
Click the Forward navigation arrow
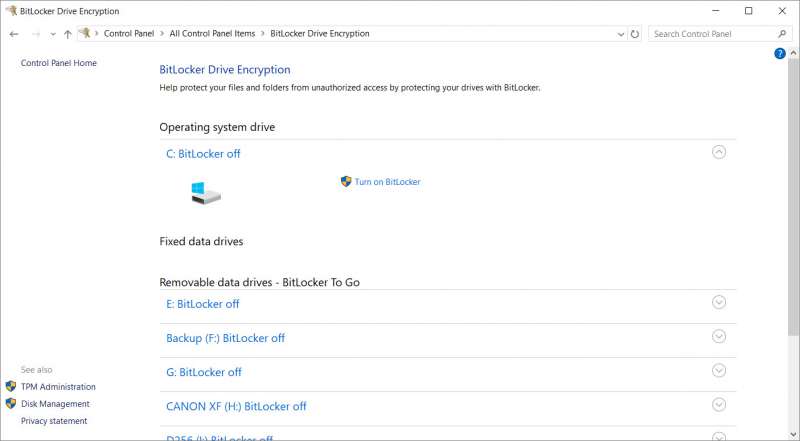tap(36, 34)
